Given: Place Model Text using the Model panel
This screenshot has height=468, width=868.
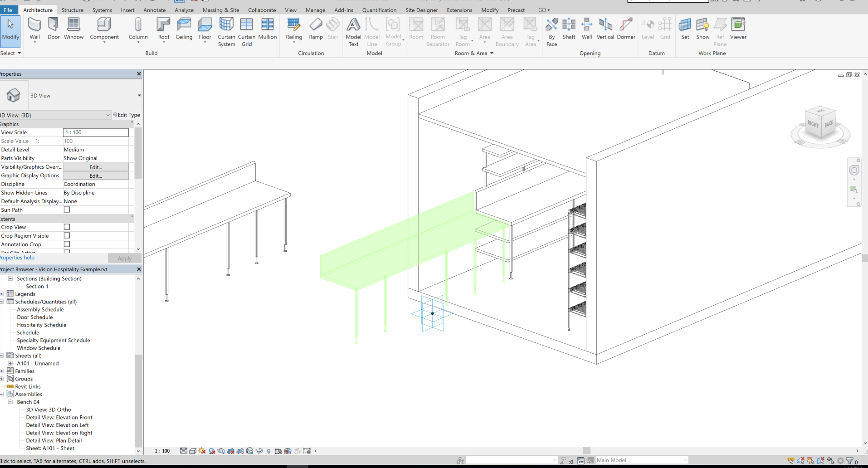Looking at the screenshot, I should 353,28.
